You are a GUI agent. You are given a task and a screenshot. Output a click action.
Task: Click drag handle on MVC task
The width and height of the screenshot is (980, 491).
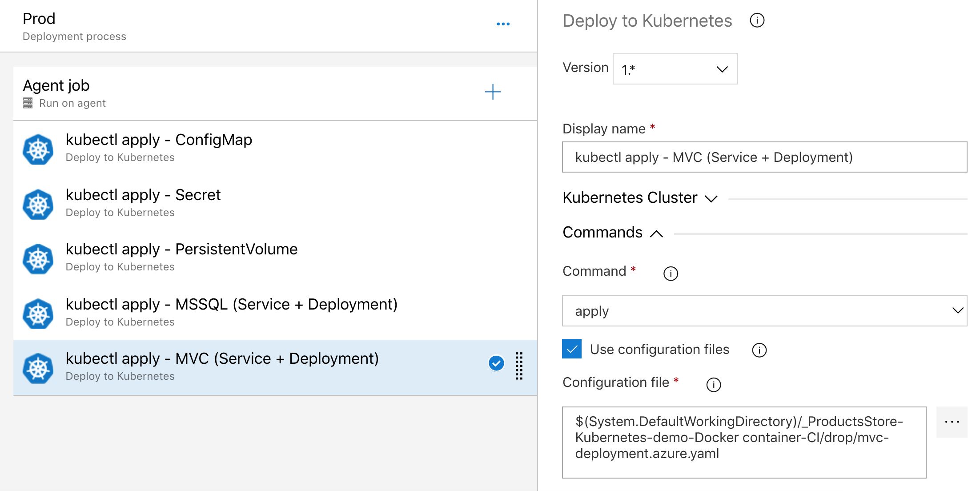(519, 366)
